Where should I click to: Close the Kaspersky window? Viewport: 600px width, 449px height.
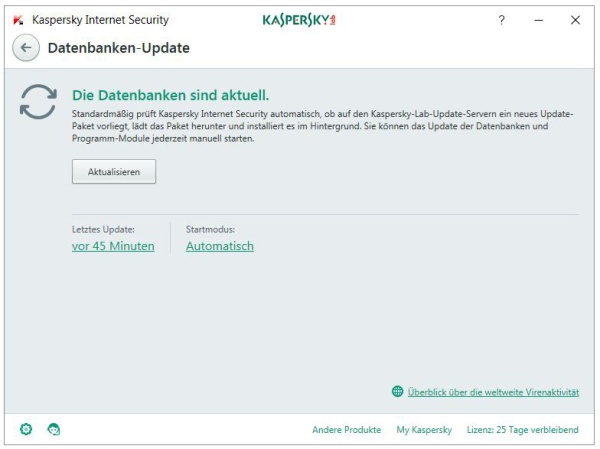click(x=575, y=20)
